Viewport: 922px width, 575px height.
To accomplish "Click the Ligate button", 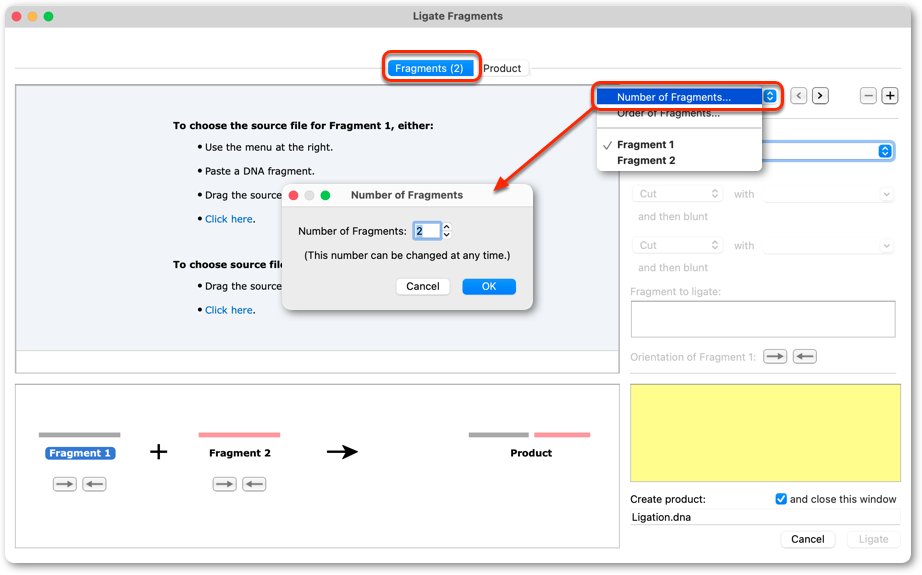I will click(873, 539).
